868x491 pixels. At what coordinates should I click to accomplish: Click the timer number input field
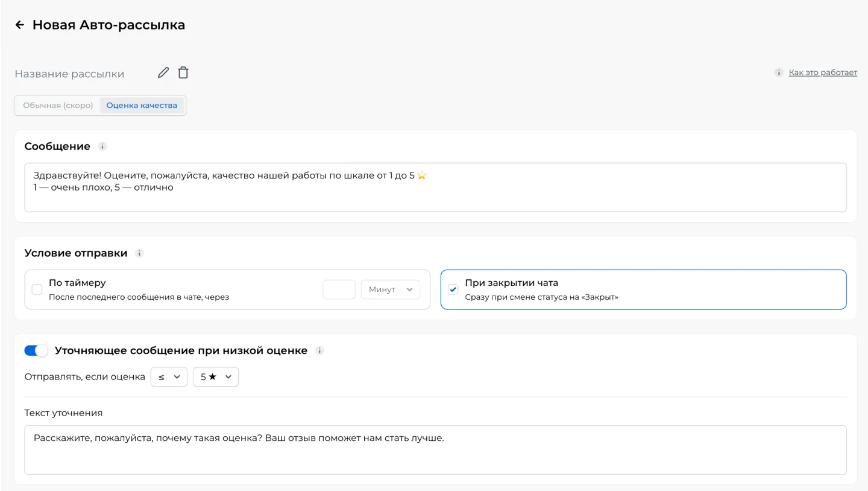point(339,290)
